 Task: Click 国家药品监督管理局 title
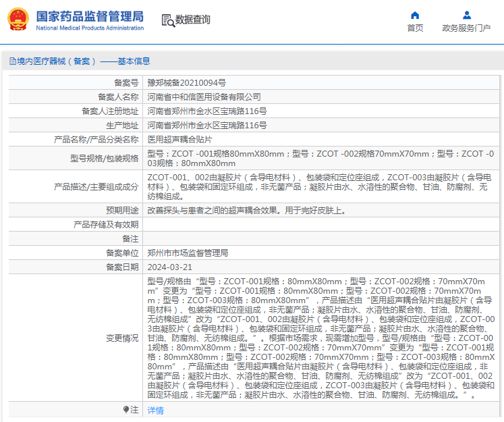[90, 16]
